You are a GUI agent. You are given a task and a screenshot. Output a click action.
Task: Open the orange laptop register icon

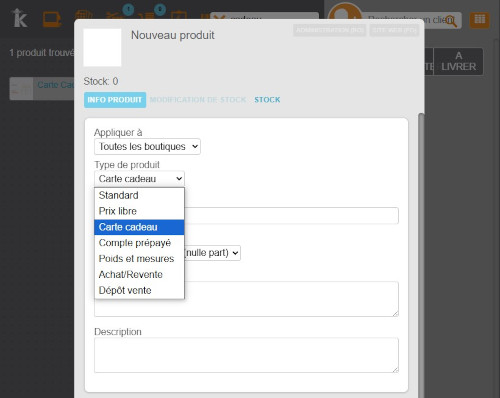coord(52,19)
